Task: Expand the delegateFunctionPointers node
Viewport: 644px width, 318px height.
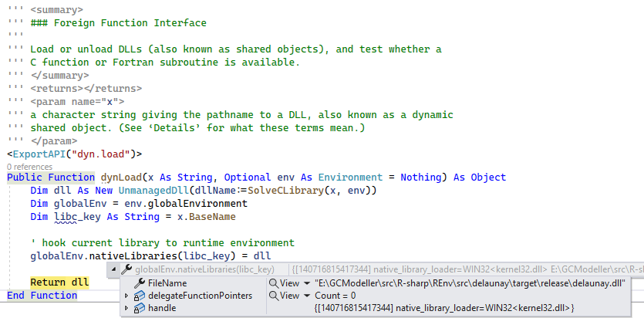Action: [x=126, y=296]
